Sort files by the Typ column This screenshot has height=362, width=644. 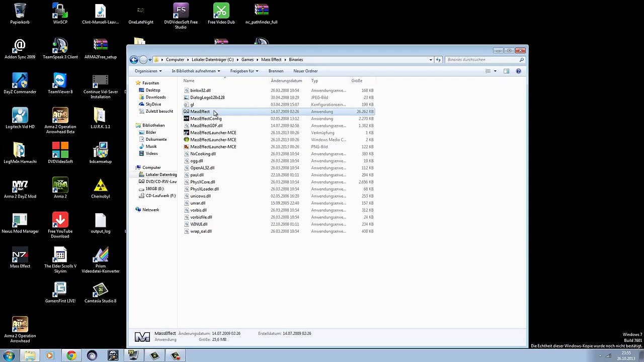(x=330, y=80)
